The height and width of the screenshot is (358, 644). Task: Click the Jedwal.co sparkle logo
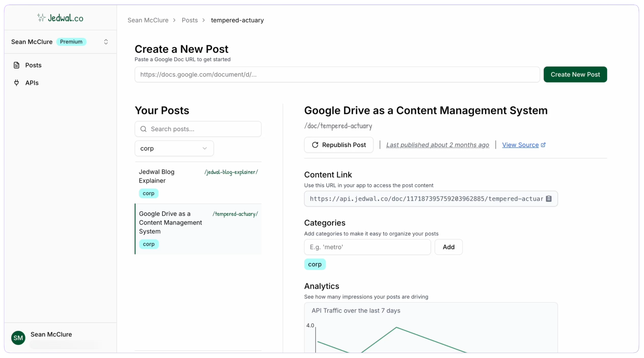click(41, 17)
